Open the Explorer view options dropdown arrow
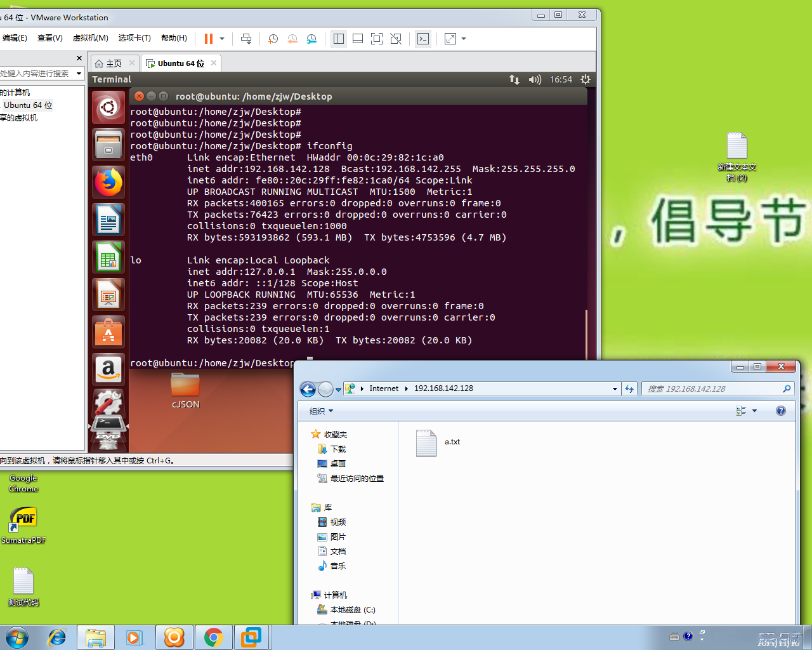The height and width of the screenshot is (650, 812). click(x=754, y=411)
